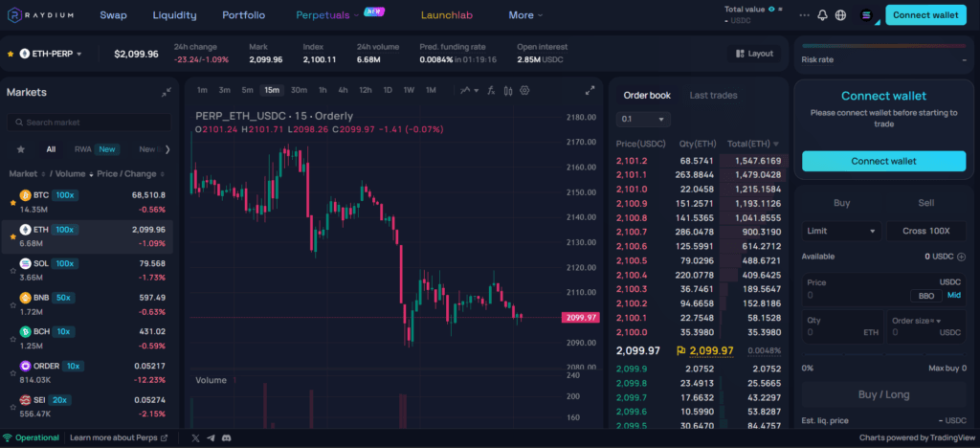
Task: Collapse the Markets panel
Action: (167, 93)
